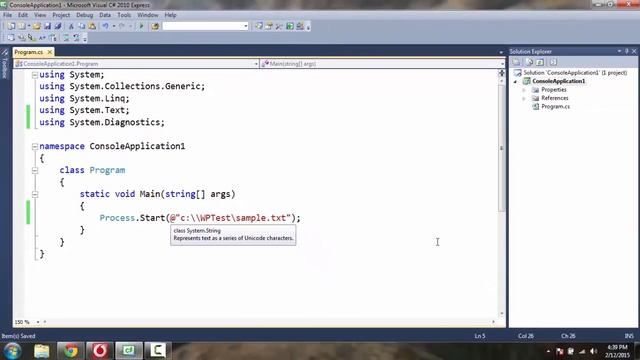Open Google Chrome from taskbar

71,351
